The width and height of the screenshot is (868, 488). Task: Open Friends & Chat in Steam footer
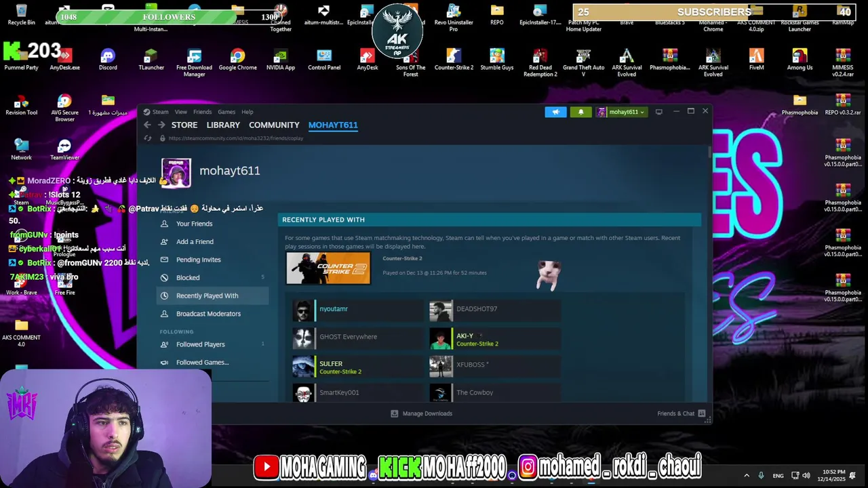click(681, 413)
